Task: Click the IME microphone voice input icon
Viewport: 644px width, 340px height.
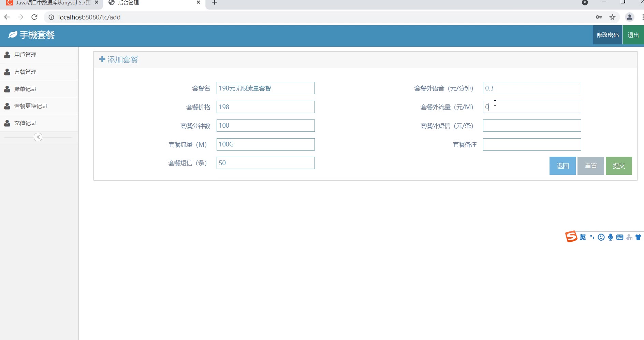Action: [611, 237]
